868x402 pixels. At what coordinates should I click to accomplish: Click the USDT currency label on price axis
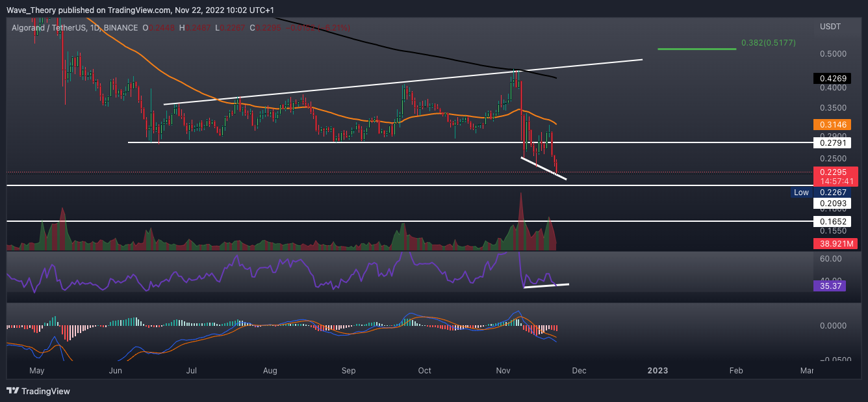(830, 27)
